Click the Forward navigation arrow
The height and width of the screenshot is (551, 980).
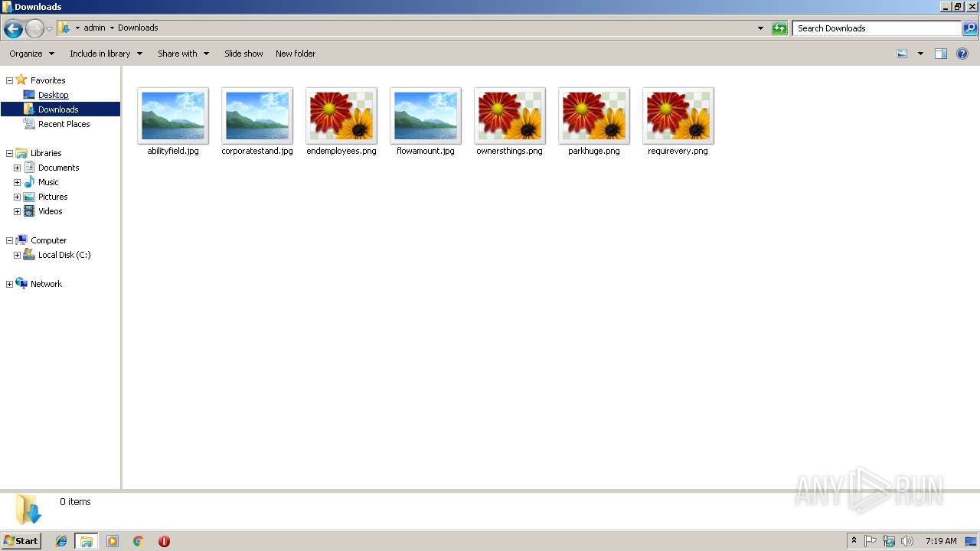tap(34, 29)
